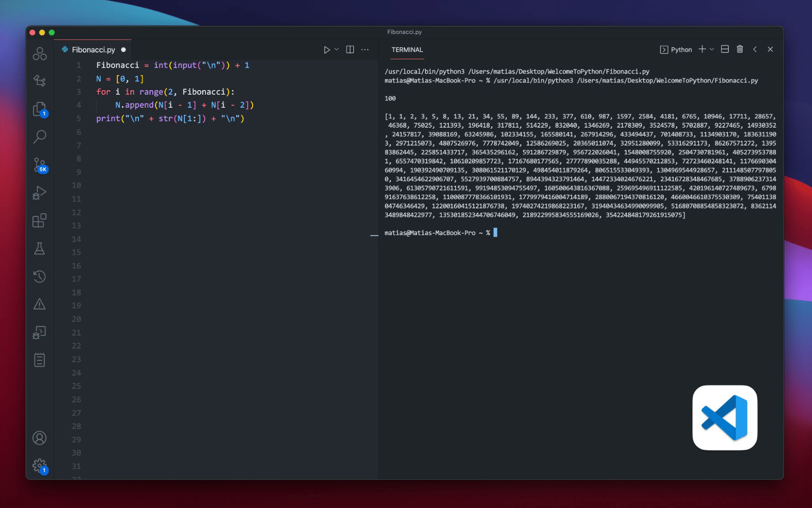
Task: Open the Manage settings gear
Action: [39, 465]
